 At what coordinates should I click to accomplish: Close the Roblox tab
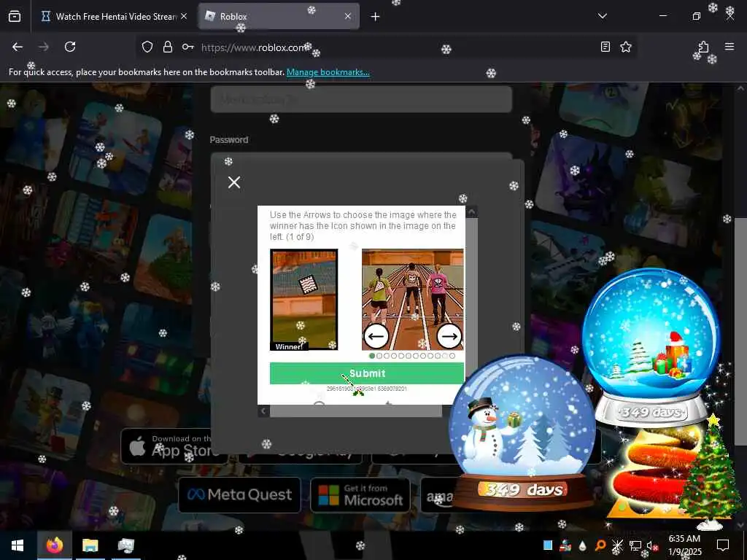click(348, 16)
